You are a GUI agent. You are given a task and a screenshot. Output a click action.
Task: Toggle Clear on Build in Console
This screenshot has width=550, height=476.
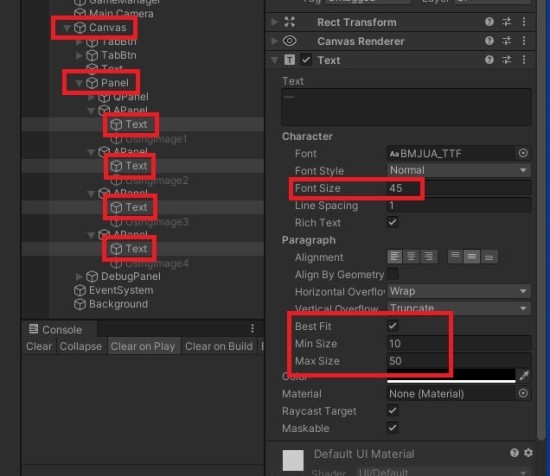tap(219, 346)
